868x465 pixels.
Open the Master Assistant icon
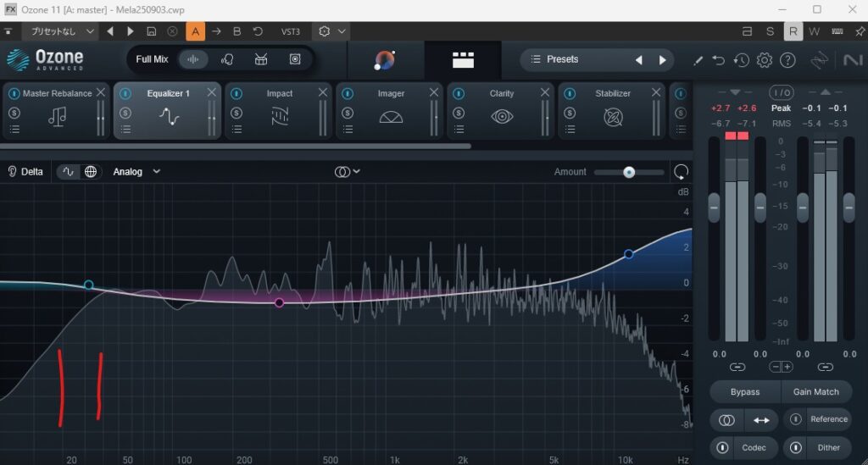tap(384, 60)
